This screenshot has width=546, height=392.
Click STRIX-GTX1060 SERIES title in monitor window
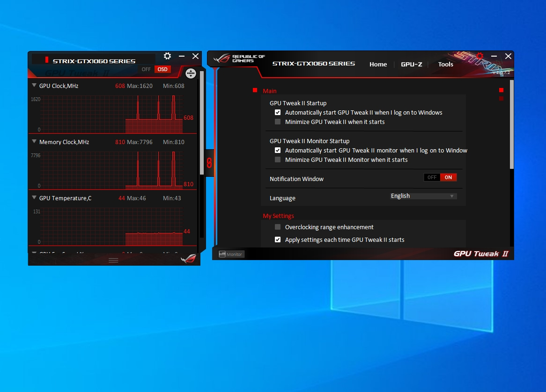tap(94, 61)
